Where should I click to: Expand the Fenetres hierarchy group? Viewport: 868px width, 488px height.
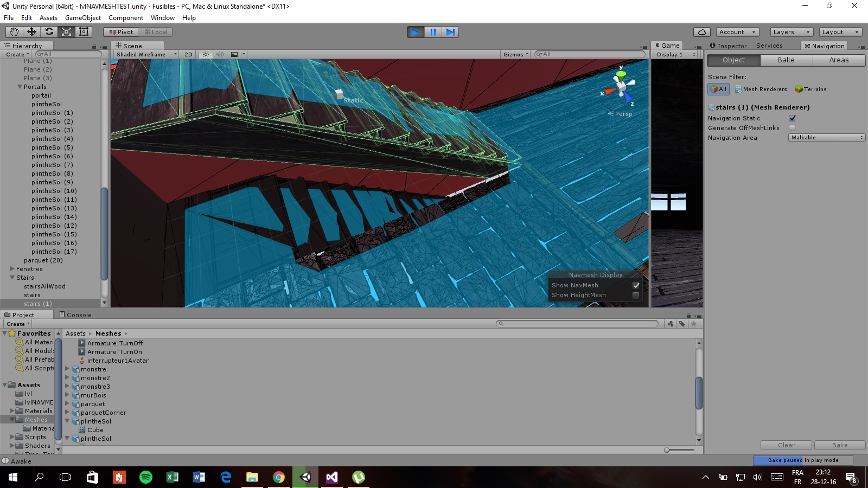[x=12, y=269]
